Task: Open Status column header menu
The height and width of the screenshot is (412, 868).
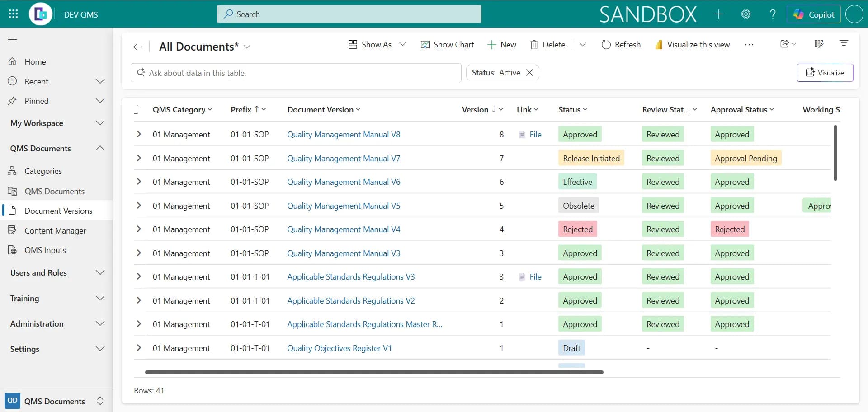Action: click(573, 110)
